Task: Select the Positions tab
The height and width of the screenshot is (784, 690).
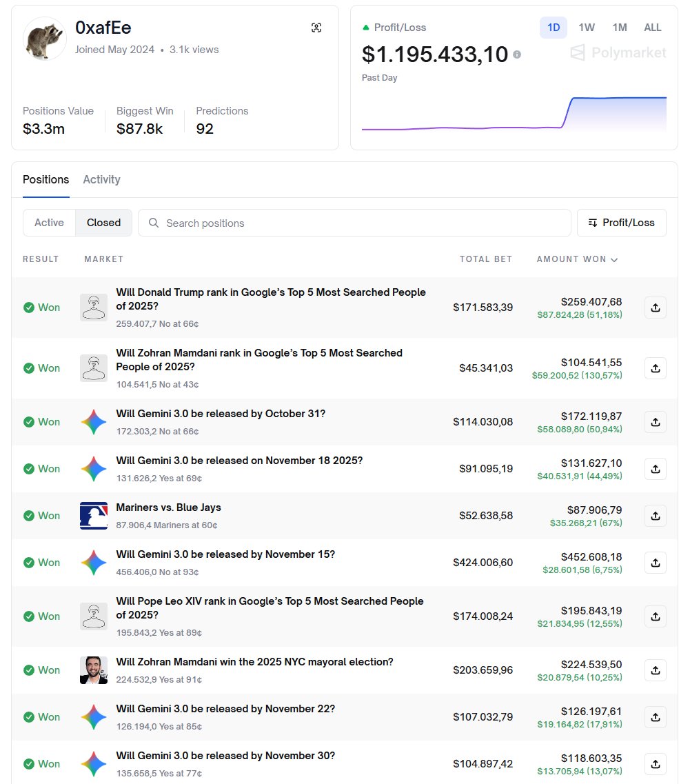Action: [45, 179]
